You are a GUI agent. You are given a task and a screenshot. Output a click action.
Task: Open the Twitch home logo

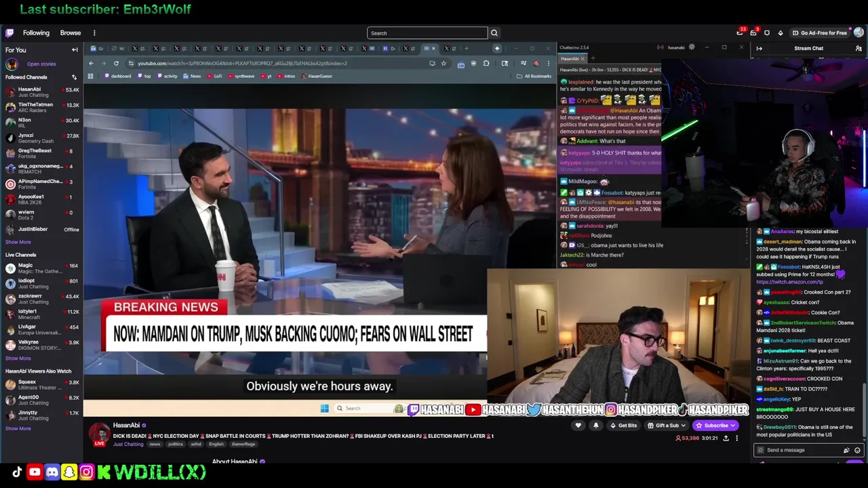pyautogui.click(x=9, y=33)
